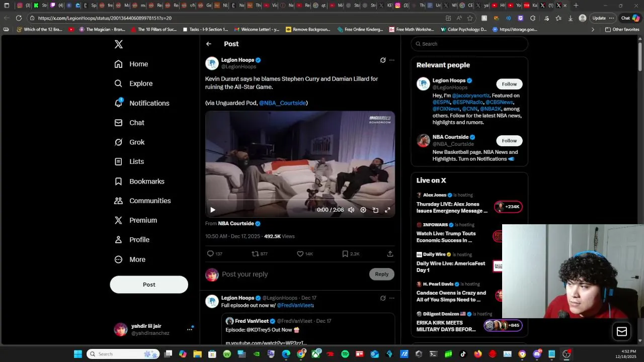Open account menu dots beside yahdir lil jair
The height and width of the screenshot is (362, 644).
190,329
